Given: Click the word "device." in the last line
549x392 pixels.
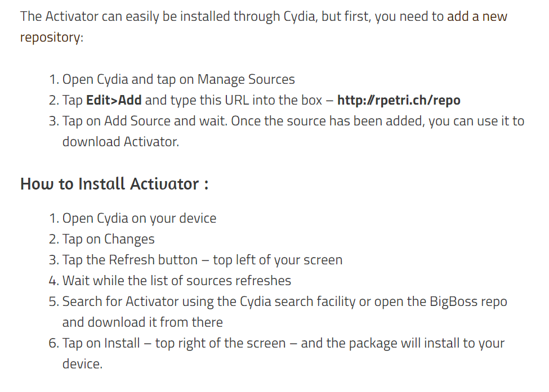Looking at the screenshot, I should pyautogui.click(x=82, y=364).
